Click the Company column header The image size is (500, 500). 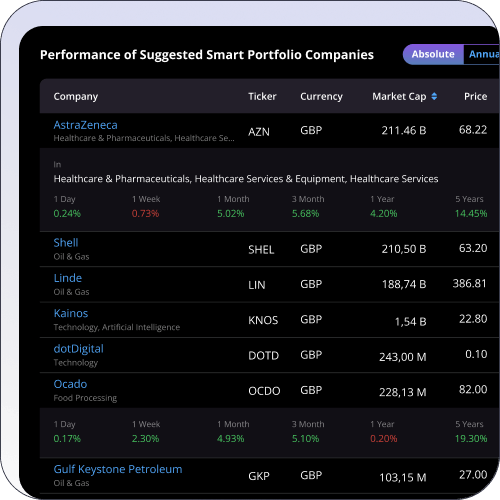tap(76, 97)
